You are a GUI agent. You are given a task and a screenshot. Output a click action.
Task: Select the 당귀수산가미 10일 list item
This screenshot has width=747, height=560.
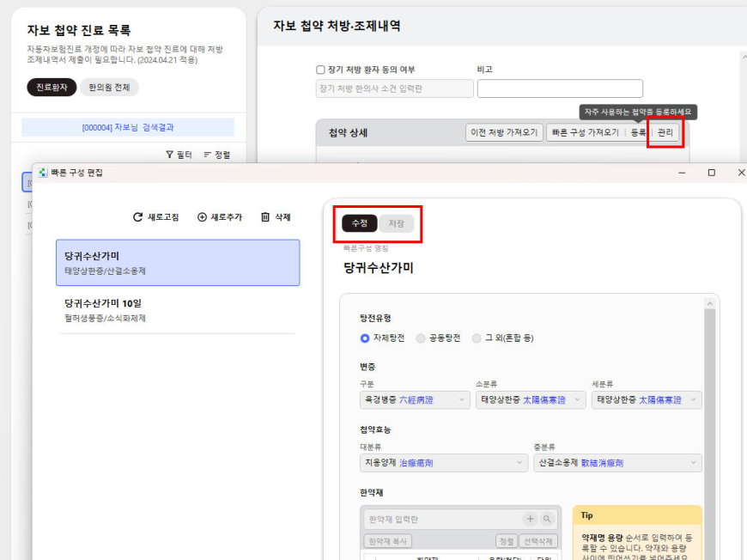[178, 310]
